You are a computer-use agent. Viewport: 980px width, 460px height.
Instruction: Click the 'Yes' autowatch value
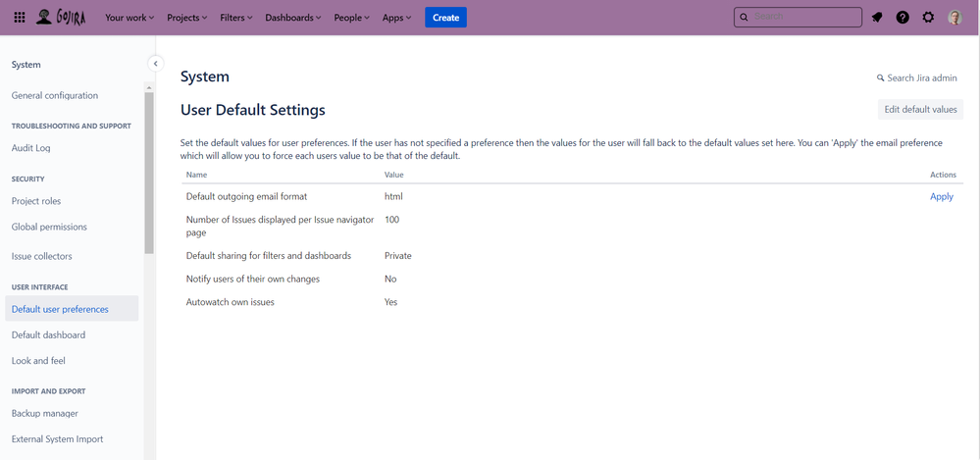390,302
